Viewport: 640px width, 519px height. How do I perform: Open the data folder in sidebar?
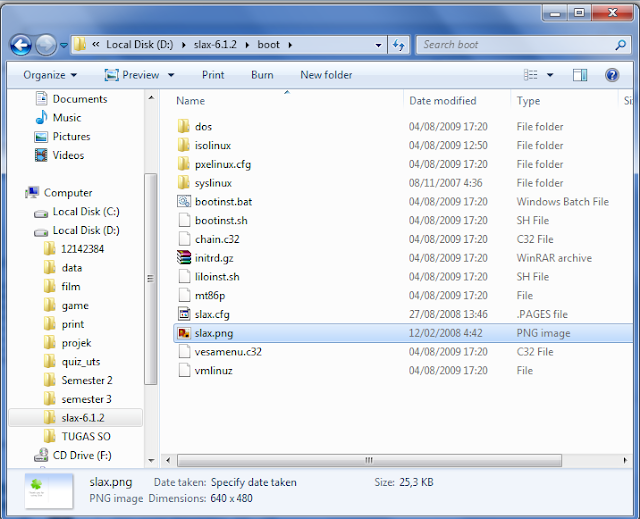63,268
